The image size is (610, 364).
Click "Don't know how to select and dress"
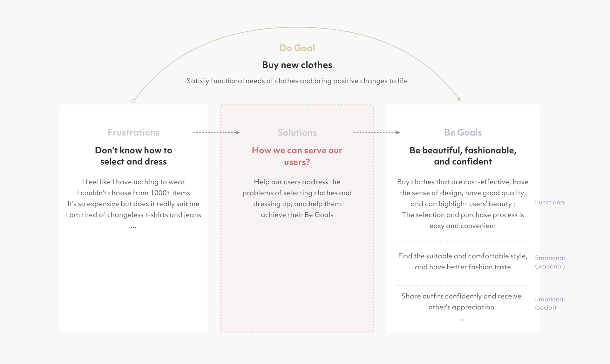(133, 156)
